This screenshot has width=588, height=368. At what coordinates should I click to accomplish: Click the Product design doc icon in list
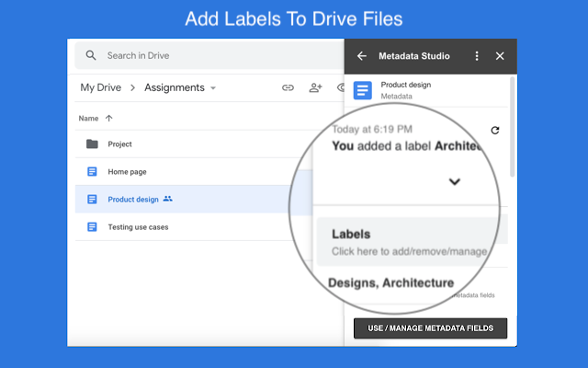tap(92, 199)
